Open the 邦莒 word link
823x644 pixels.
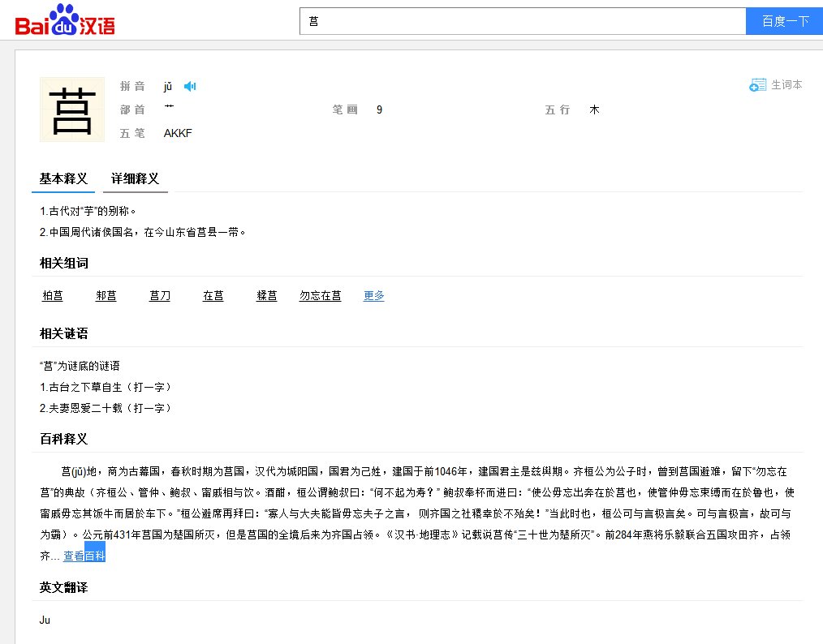106,295
